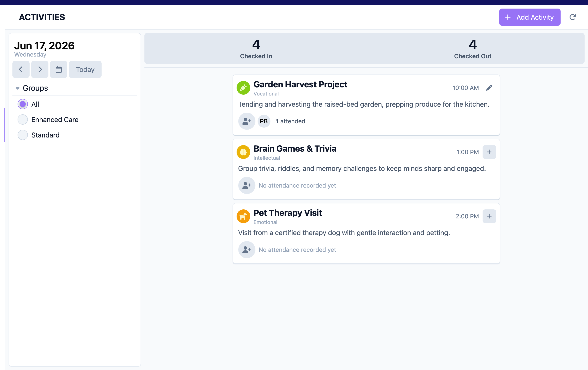Screen dimensions: 588x370
Task: Add attendee to Garden Harvest Project
Action: [x=247, y=121]
